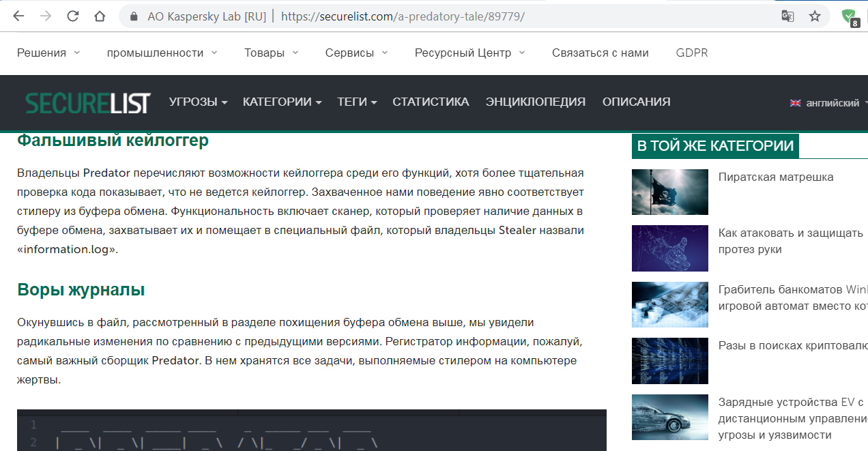868x451 pixels.
Task: Click the Фальшивый кейлоггер heading
Action: [x=113, y=141]
